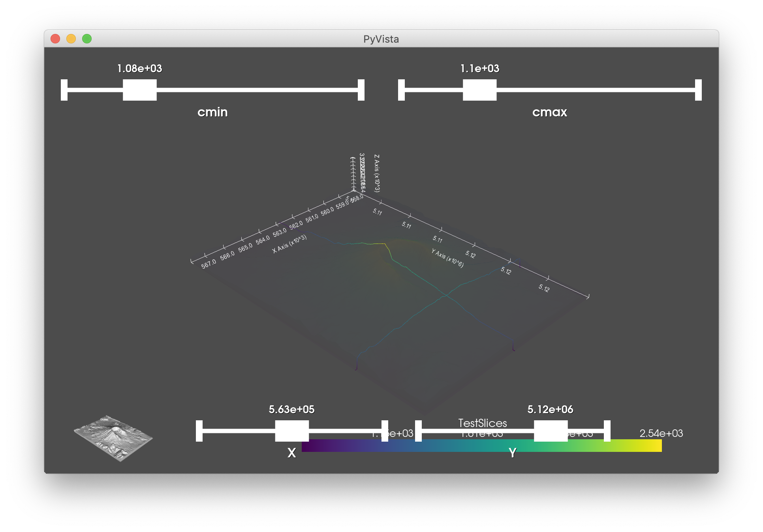Click the left end cap of cmin slider
The width and height of the screenshot is (763, 532).
64,90
